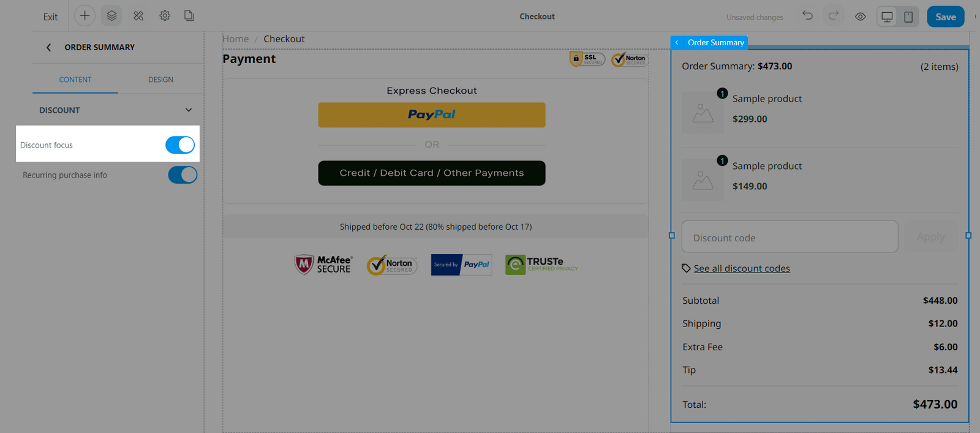Click the Order Summary block label
The height and width of the screenshot is (433, 980).
[x=715, y=42]
